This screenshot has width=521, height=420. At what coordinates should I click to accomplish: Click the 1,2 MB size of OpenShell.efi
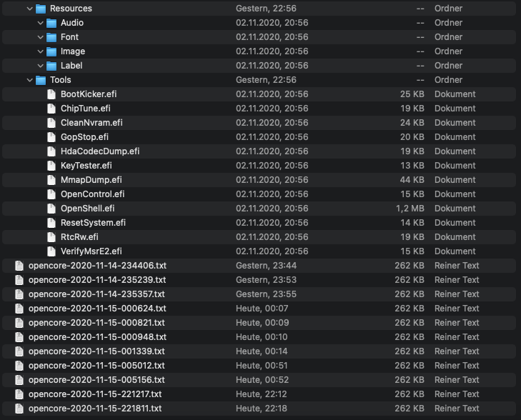point(410,209)
